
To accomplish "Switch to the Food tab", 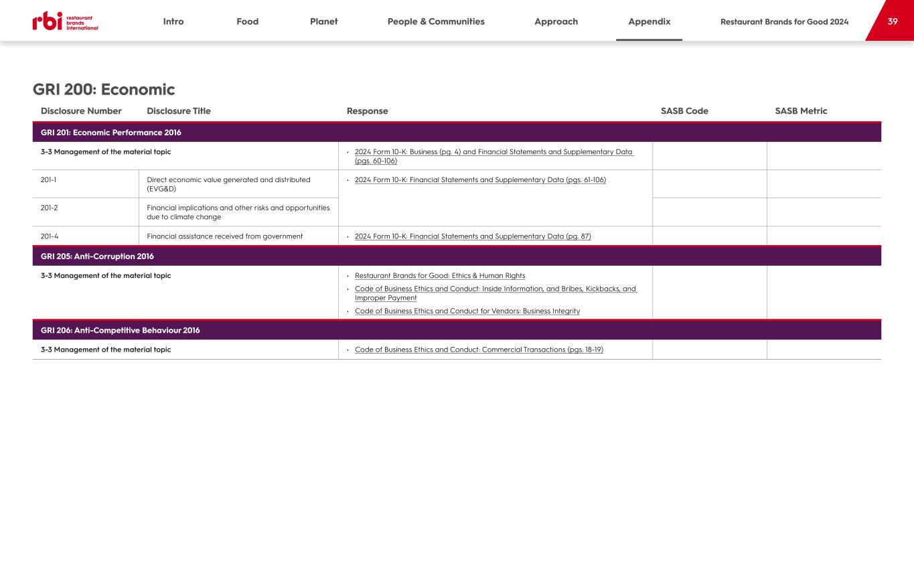I will (247, 21).
